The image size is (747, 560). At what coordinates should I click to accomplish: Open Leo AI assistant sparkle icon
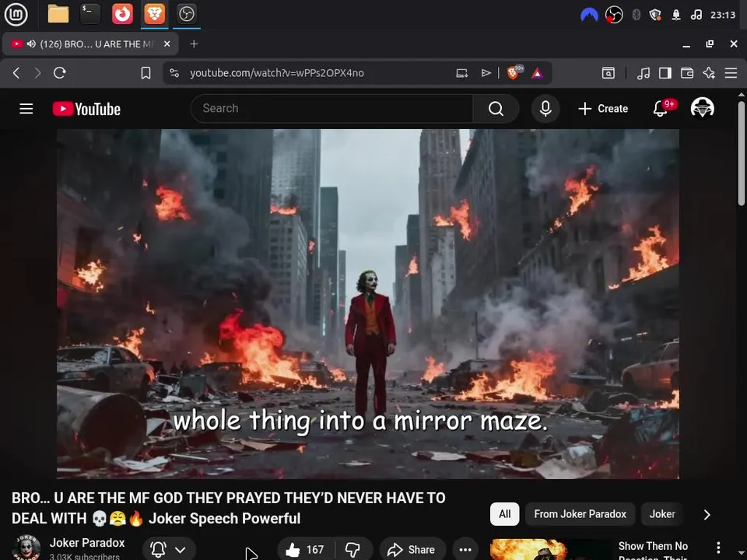pyautogui.click(x=709, y=73)
